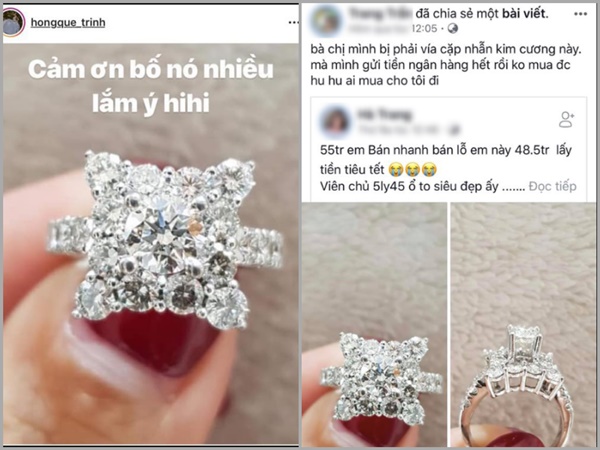Image resolution: width=600 pixels, height=450 pixels.
Task: Open the Instagram story three-dot menu
Action: [x=293, y=23]
